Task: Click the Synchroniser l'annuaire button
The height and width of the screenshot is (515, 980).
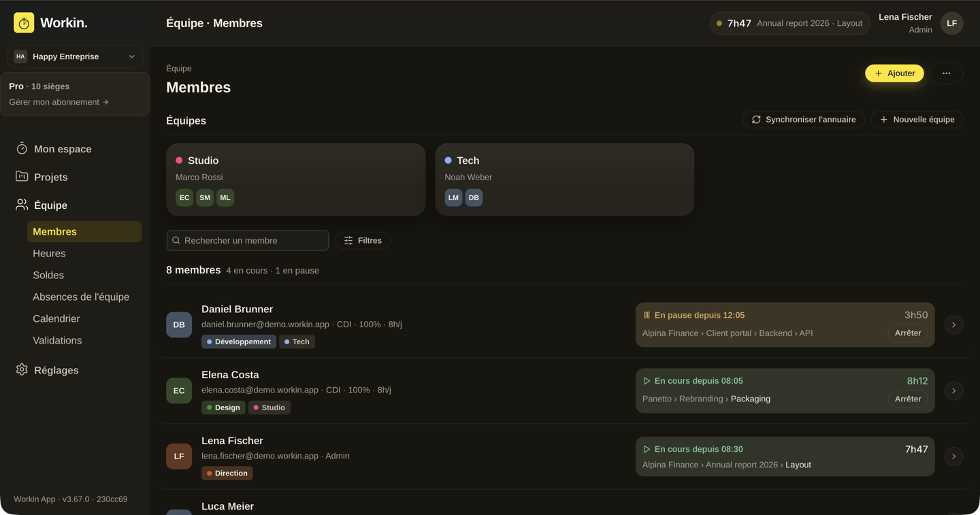Action: (x=804, y=120)
